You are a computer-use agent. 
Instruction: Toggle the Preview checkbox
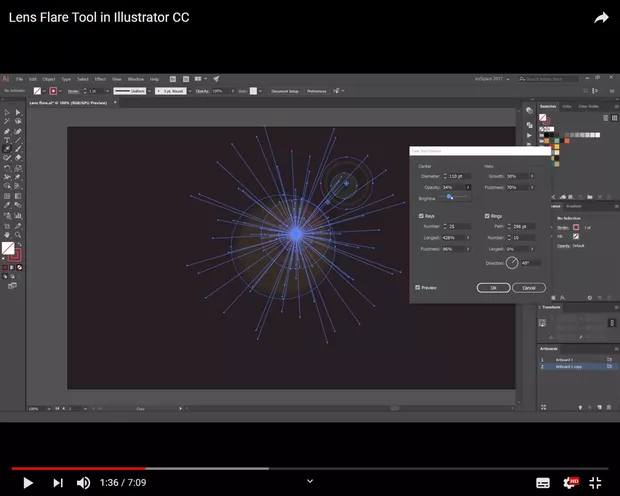coord(418,287)
